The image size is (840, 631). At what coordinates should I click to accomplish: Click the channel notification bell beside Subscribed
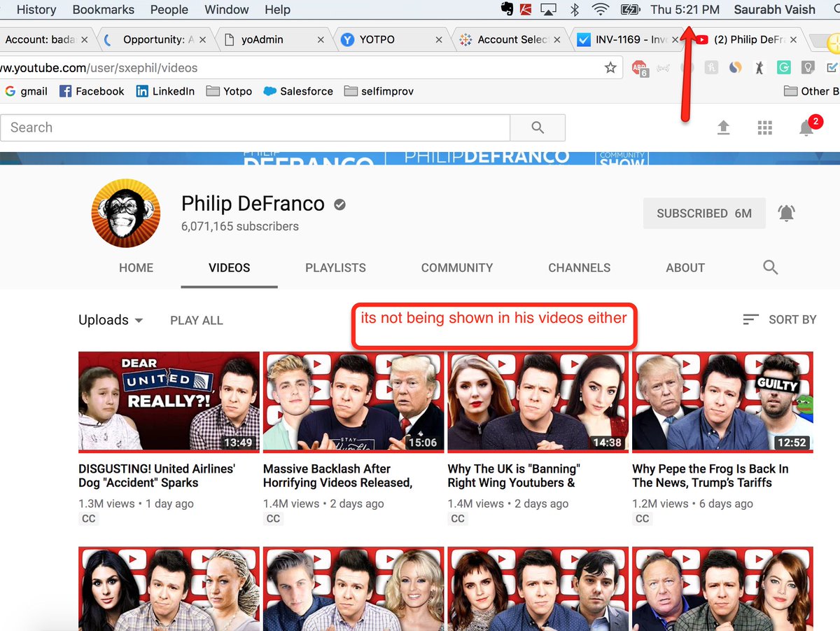pos(787,214)
